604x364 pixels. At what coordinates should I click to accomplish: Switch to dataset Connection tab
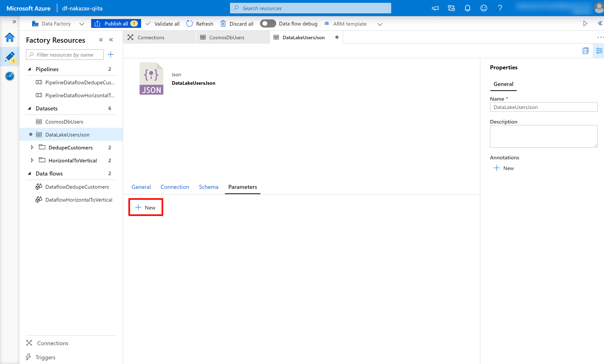click(x=175, y=187)
